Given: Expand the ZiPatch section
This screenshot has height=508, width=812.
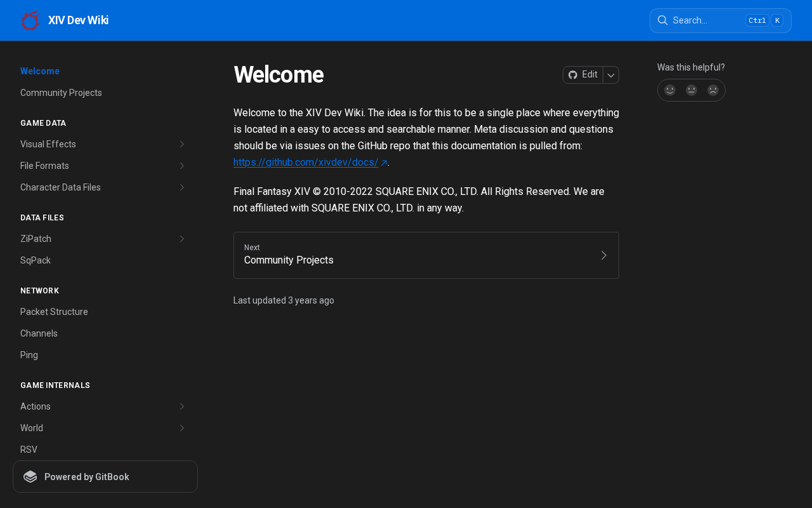Looking at the screenshot, I should tap(181, 239).
